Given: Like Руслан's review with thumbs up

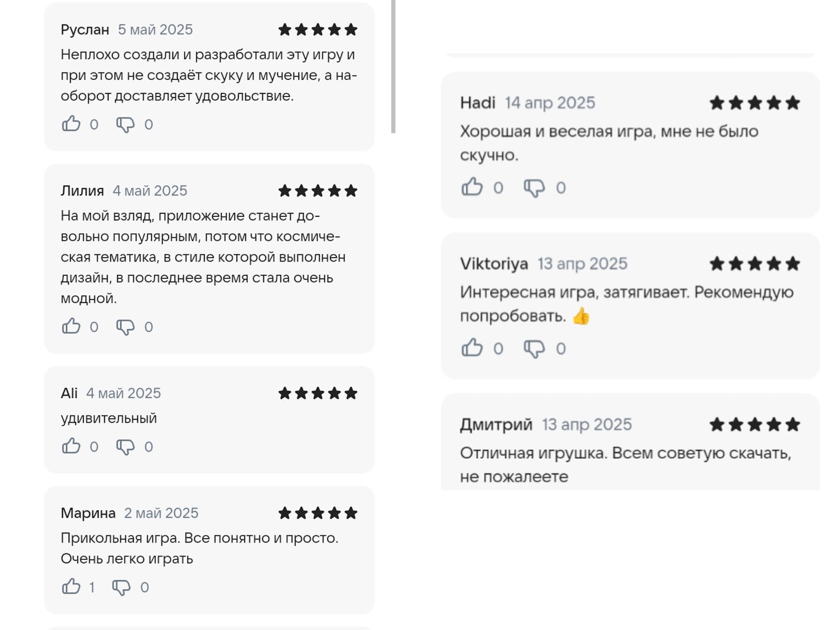Looking at the screenshot, I should (71, 124).
